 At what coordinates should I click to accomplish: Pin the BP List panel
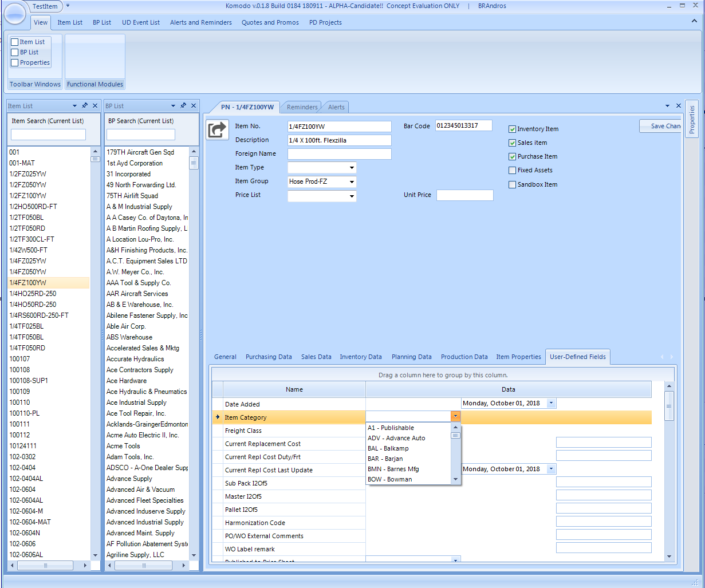point(183,106)
